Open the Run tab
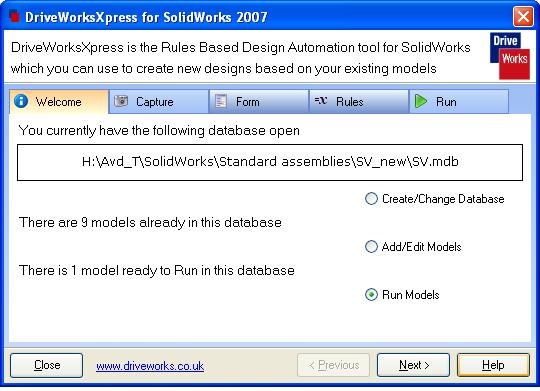The image size is (540, 391). coord(459,102)
